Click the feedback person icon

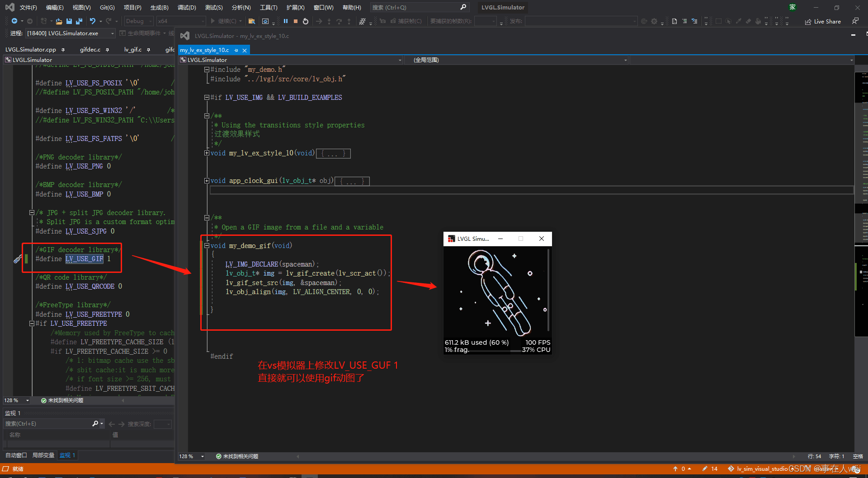pyautogui.click(x=855, y=21)
